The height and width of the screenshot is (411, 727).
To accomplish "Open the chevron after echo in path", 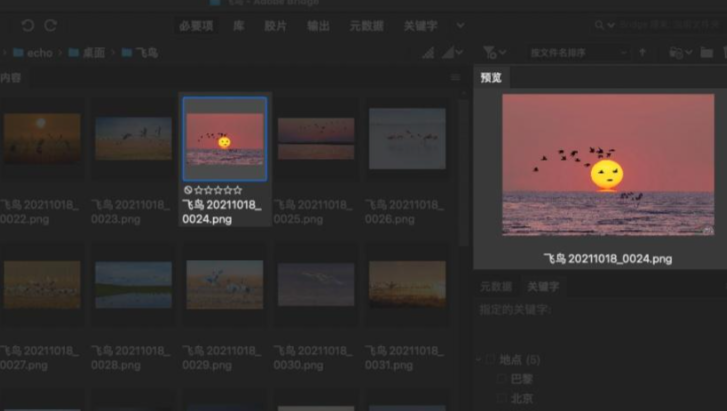I will click(60, 53).
